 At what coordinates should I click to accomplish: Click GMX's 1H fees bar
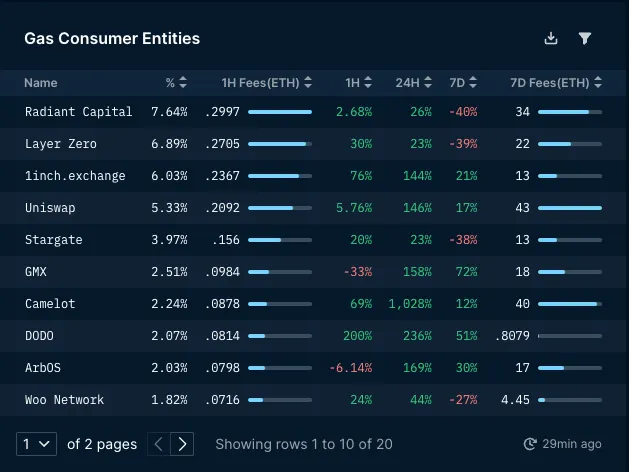point(280,272)
